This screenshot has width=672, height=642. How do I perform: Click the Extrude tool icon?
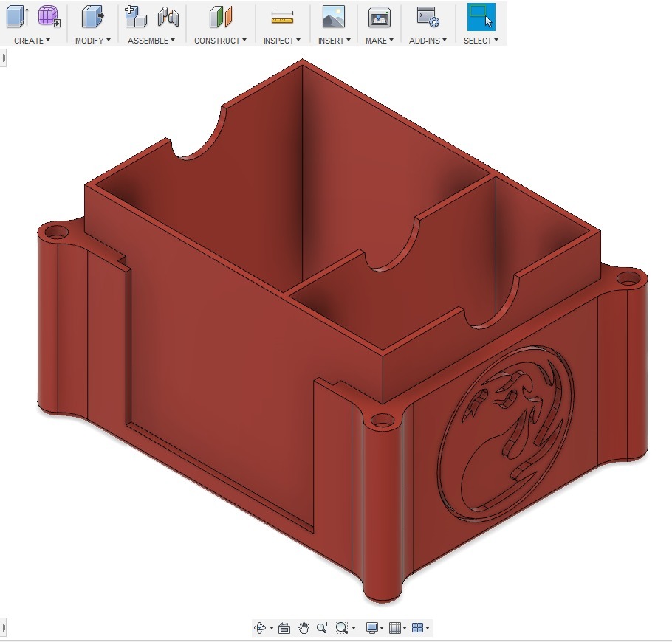tap(17, 16)
